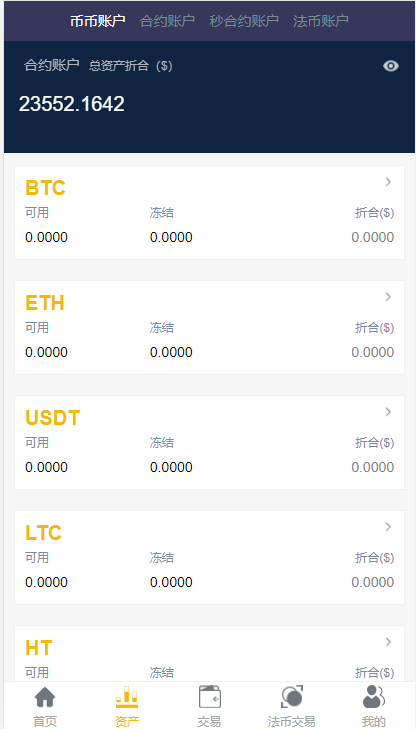The height and width of the screenshot is (729, 416).
Task: Tap the 资产 assets bar-chart icon
Action: (127, 697)
